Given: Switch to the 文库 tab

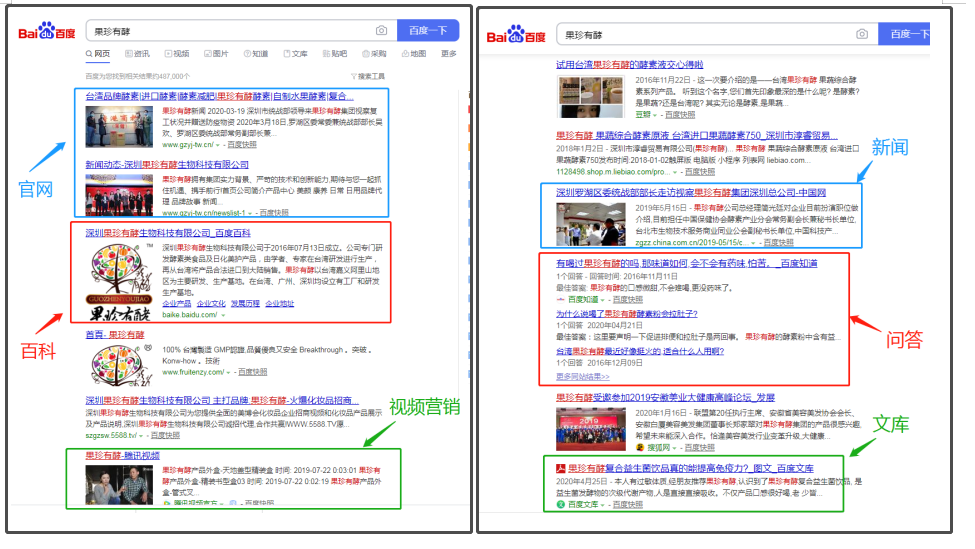Looking at the screenshot, I should tap(295, 54).
